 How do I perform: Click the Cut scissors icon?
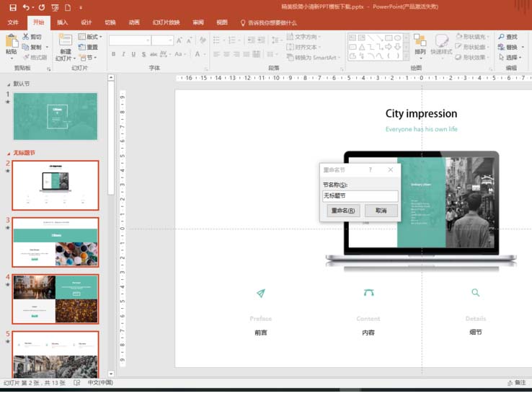pos(27,37)
